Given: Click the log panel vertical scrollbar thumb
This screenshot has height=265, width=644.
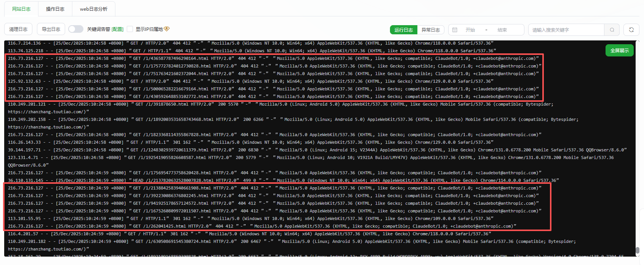Looking at the screenshot, I should pyautogui.click(x=638, y=251).
